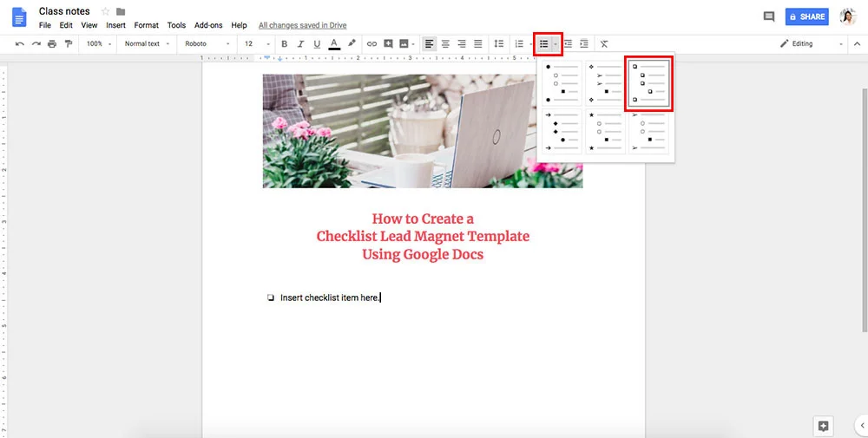The height and width of the screenshot is (438, 868).
Task: Print the document with printer icon
Action: (52, 43)
